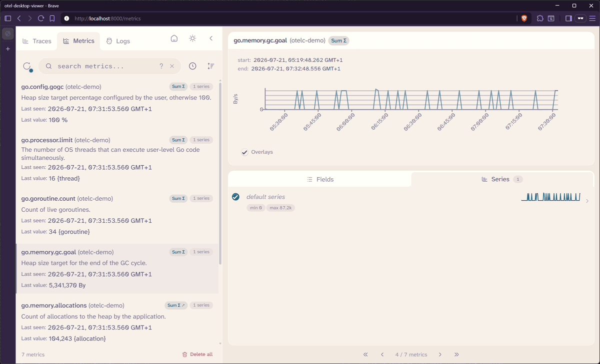Clear the search with the X icon

172,66
